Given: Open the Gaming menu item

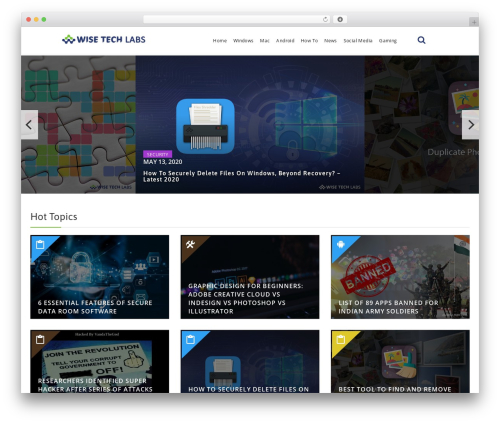Looking at the screenshot, I should click(388, 41).
